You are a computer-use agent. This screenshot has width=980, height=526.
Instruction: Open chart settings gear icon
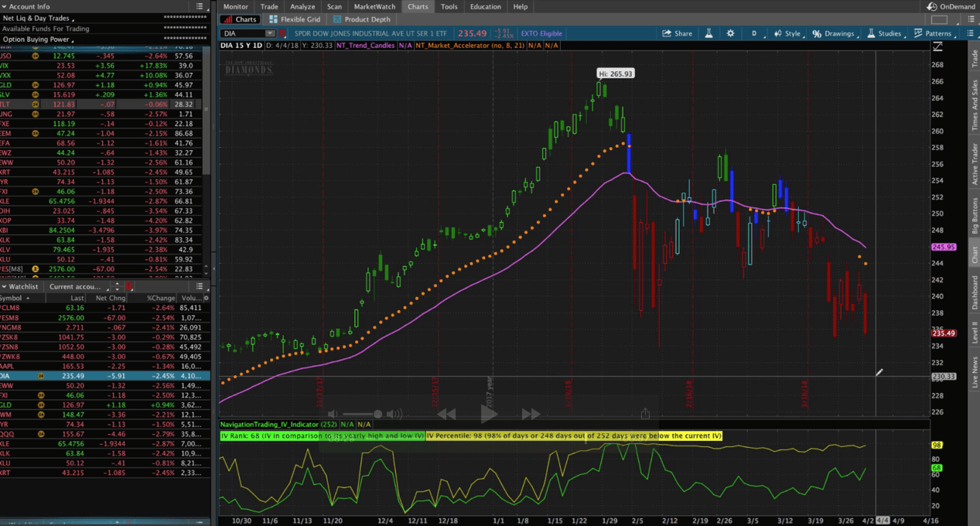click(x=730, y=33)
